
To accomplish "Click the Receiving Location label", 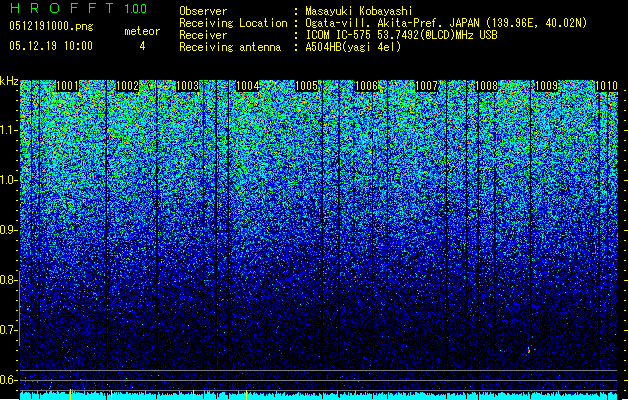I will click(233, 23).
